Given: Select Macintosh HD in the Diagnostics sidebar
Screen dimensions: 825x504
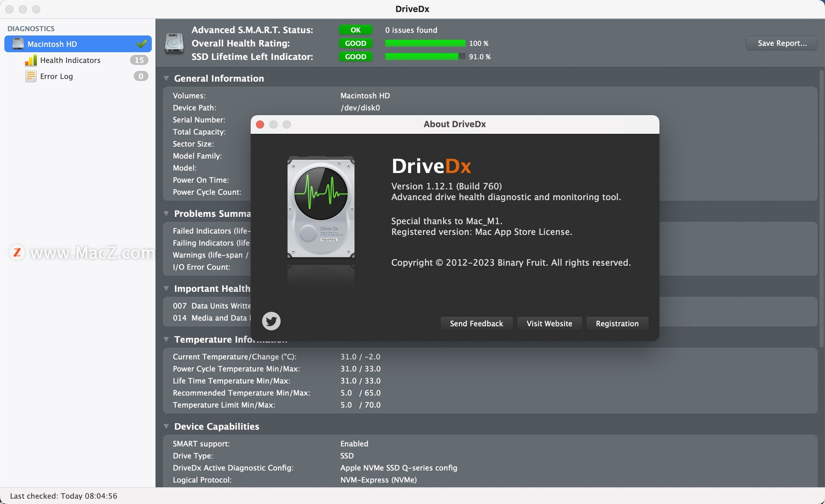Looking at the screenshot, I should [78, 44].
